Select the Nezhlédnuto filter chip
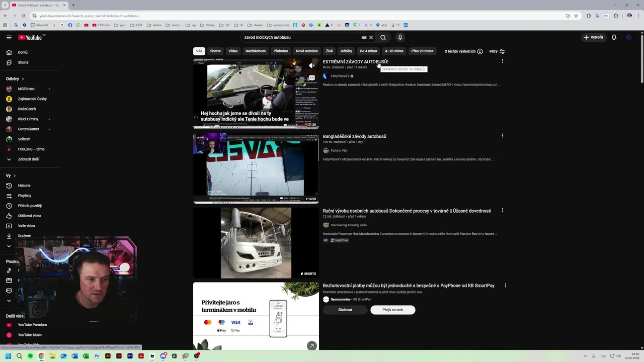The height and width of the screenshot is (362, 644). click(256, 51)
